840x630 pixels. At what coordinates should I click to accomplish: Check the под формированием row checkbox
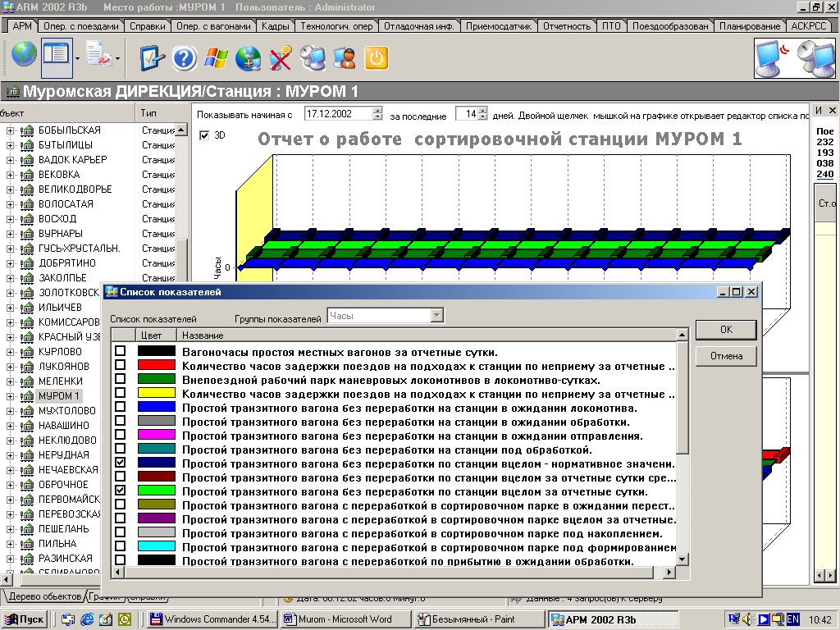pos(120,546)
